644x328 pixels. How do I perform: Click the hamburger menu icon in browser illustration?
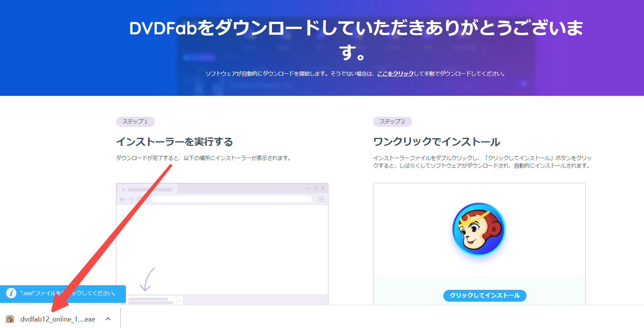pyautogui.click(x=322, y=199)
